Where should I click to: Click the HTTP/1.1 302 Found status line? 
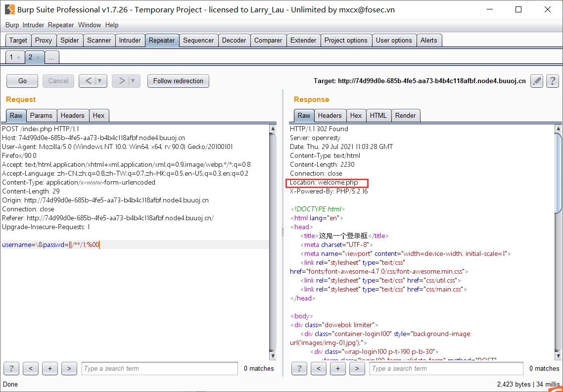(319, 129)
